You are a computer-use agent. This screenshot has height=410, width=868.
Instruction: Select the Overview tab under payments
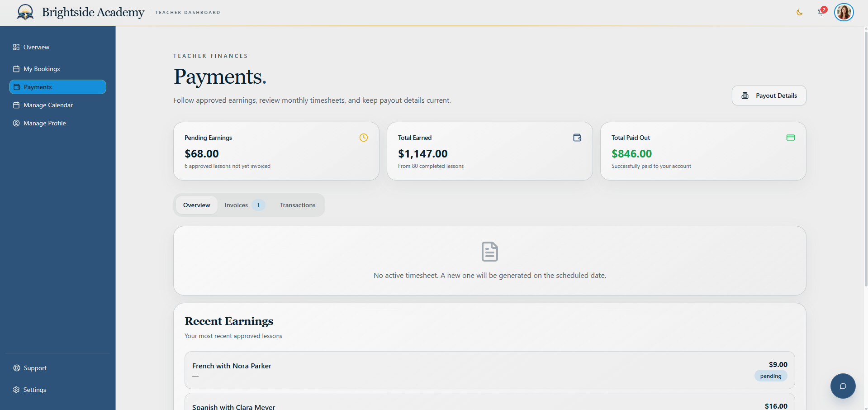197,205
